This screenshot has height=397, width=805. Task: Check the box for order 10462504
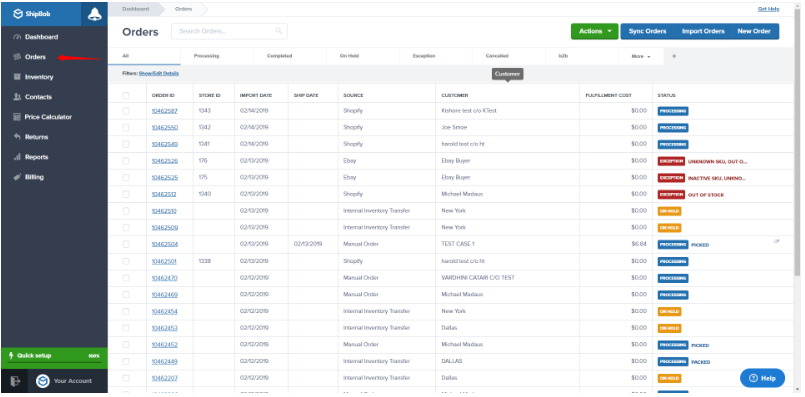pos(126,244)
